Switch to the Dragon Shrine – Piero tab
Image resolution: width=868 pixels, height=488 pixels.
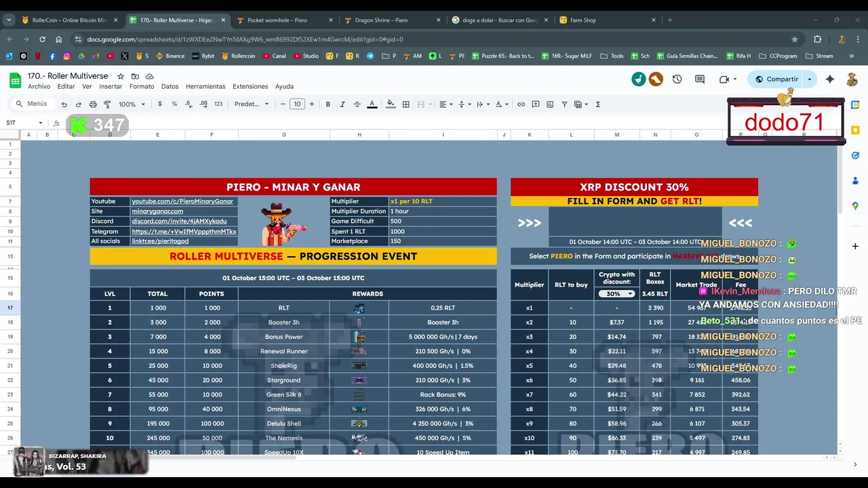pyautogui.click(x=393, y=20)
